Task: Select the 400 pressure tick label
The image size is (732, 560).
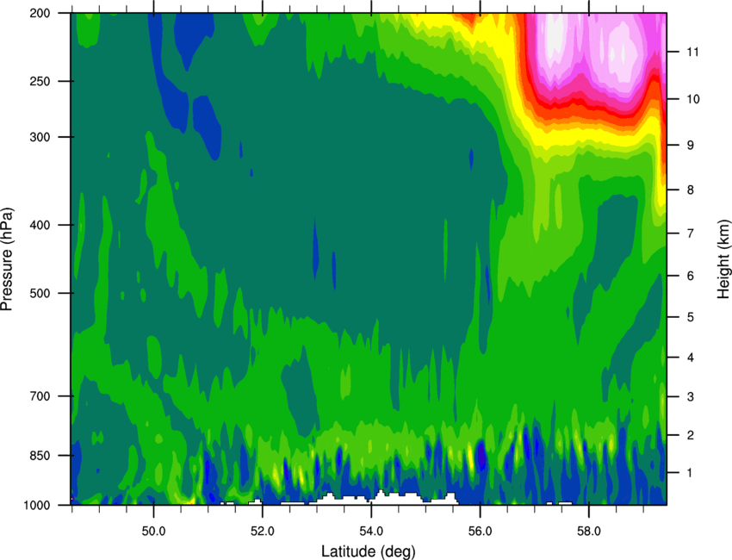Action: point(40,225)
